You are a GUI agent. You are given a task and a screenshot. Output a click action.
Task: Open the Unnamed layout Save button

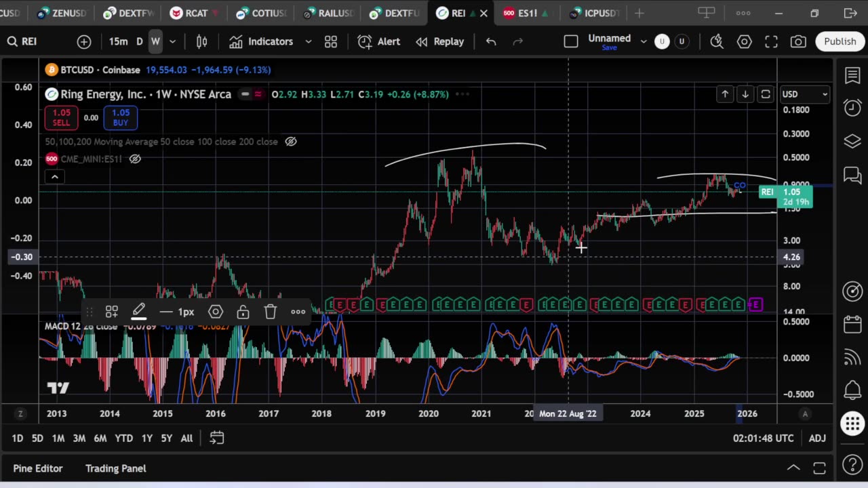point(609,41)
